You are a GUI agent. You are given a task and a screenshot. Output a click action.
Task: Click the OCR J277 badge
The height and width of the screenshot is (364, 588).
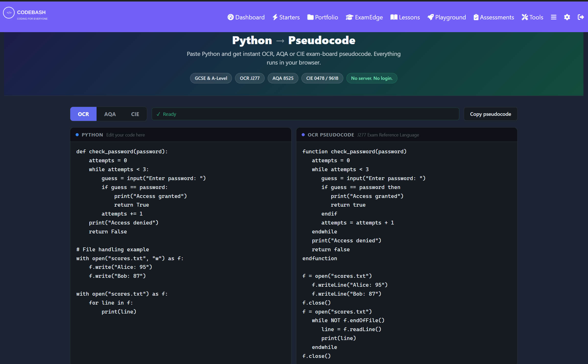(250, 78)
